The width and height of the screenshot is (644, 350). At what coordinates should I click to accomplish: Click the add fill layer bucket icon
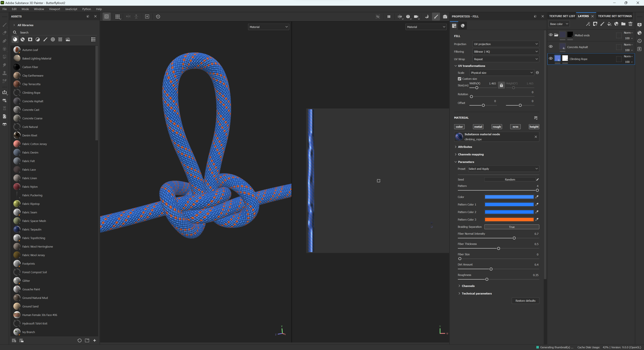point(609,24)
